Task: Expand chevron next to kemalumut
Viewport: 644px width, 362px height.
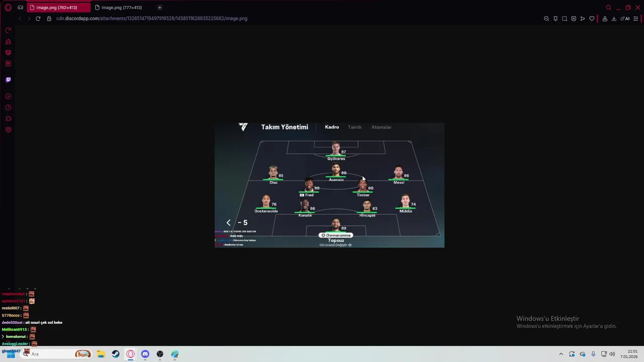Action: pyautogui.click(x=3, y=336)
